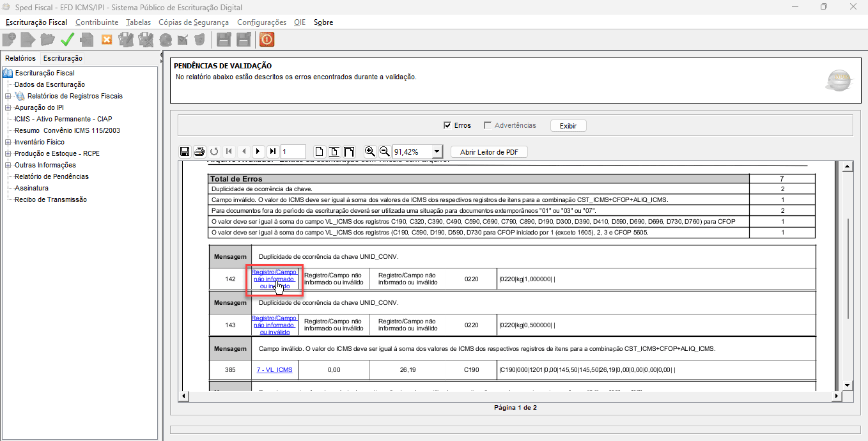Enable the Advertências checkbox

click(488, 125)
